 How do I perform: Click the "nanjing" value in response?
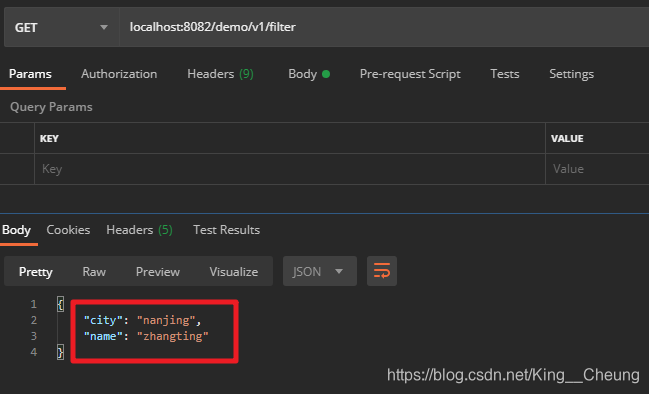point(166,320)
